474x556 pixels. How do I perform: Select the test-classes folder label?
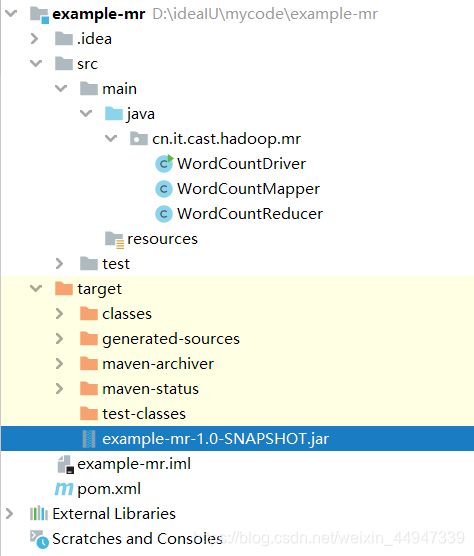tap(144, 414)
